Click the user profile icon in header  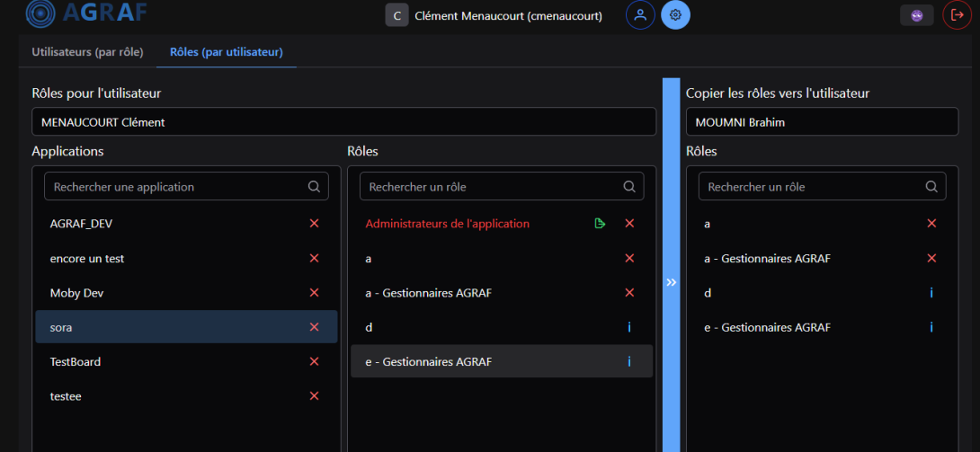point(640,15)
